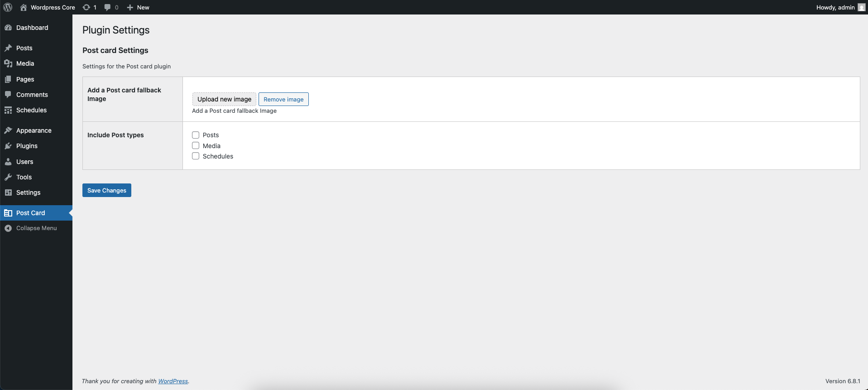Screen dimensions: 868x390
Task: Click the Schedules checkbox label text
Action: click(x=218, y=156)
